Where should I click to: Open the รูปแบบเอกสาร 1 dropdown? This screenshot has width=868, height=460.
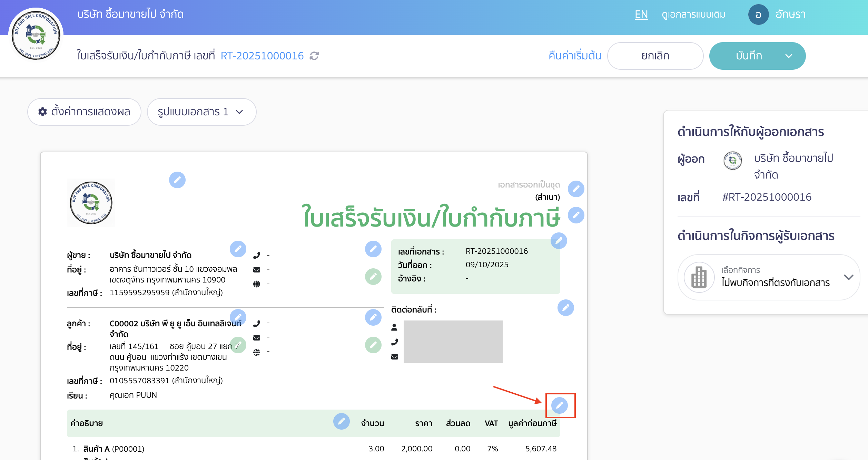point(202,112)
